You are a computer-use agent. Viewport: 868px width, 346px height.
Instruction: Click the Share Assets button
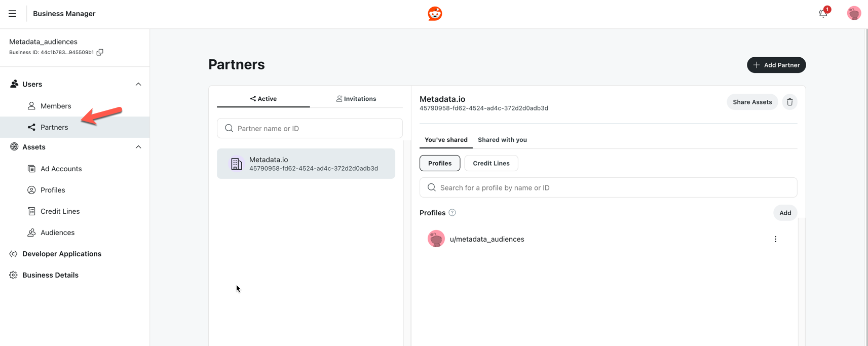click(x=752, y=102)
